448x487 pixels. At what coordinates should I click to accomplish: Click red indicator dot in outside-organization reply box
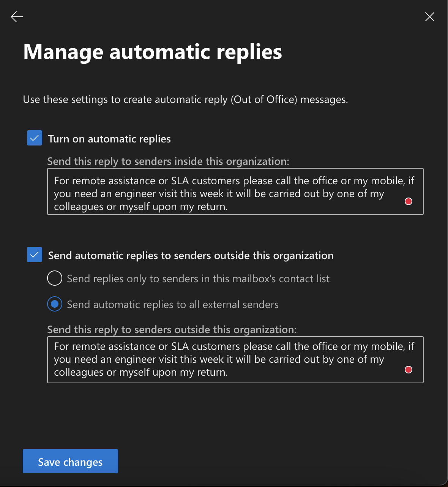click(409, 370)
